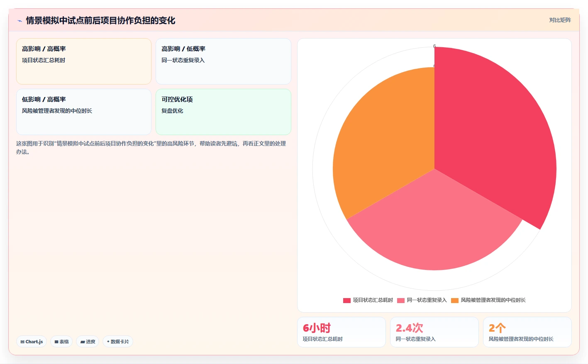Toggle 同一状态重复录入 legend pink swatch
Screen dimensions: 588x364
[401, 300]
